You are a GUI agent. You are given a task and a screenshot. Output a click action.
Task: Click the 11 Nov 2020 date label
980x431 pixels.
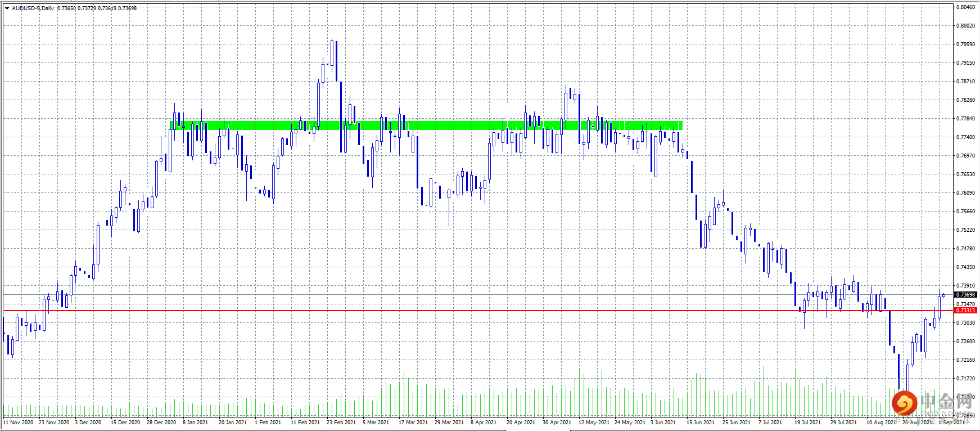[18, 423]
